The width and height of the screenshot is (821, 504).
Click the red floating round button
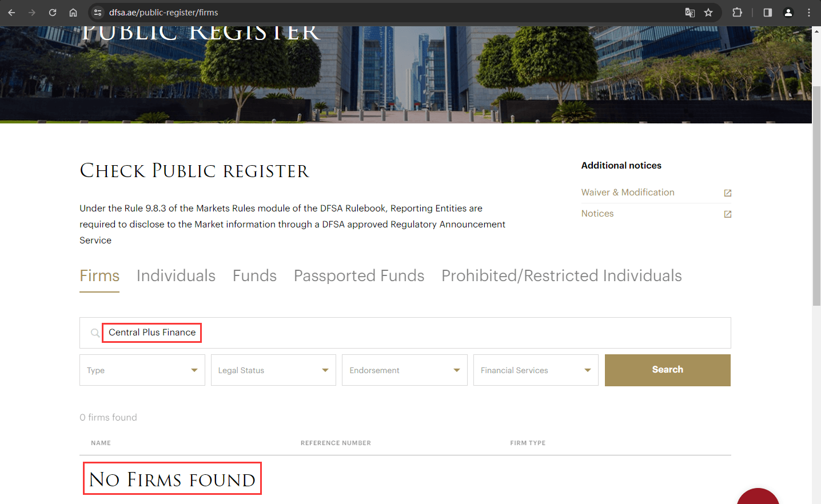tap(758, 497)
